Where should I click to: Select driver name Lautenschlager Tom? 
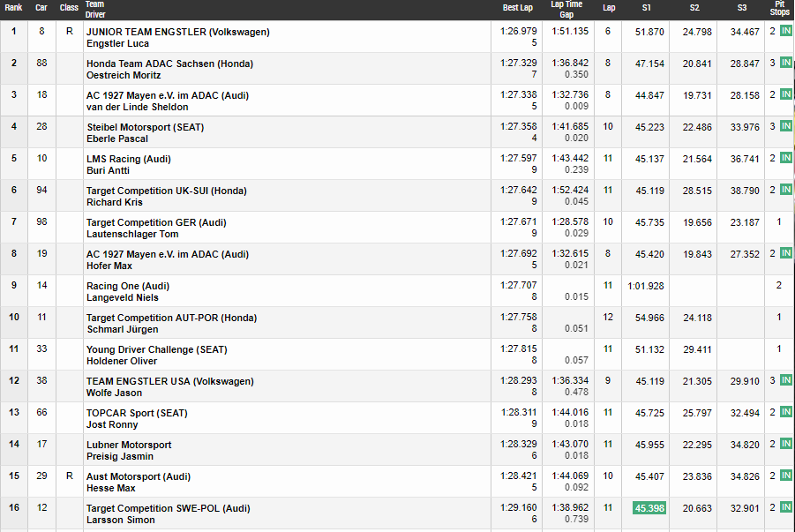[x=132, y=235]
